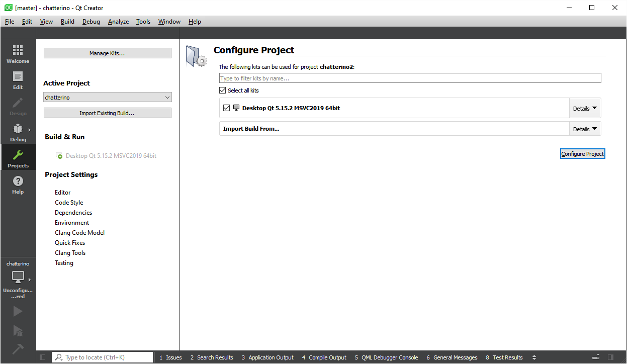Viewport: 627px width, 364px height.
Task: Click the kit filter input field
Action: tap(410, 78)
